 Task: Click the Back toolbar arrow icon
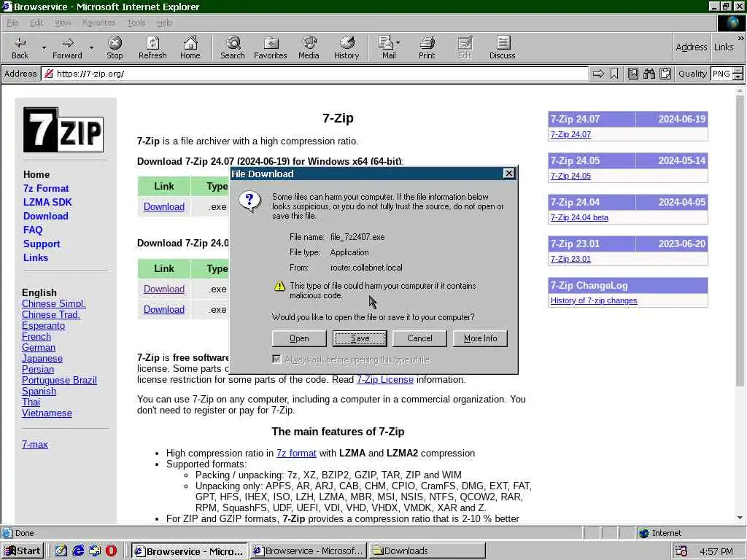[20, 43]
